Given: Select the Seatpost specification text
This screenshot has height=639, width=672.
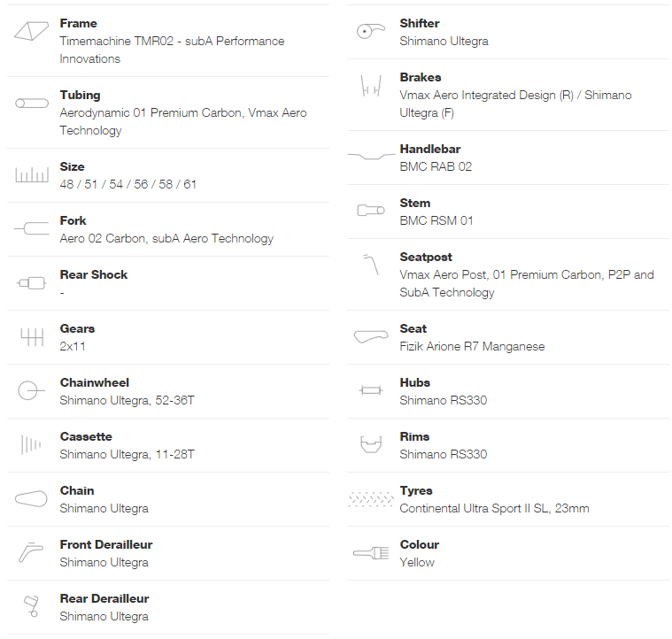Looking at the screenshot, I should [x=527, y=283].
